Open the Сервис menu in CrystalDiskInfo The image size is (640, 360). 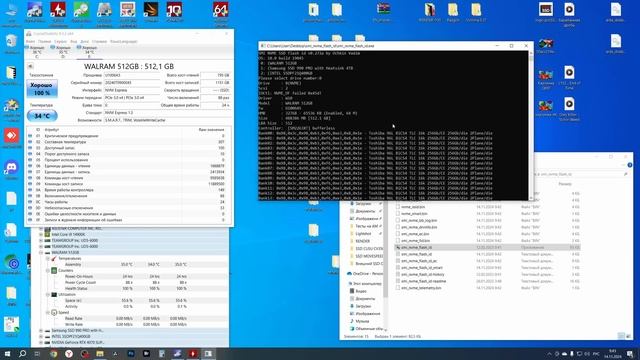60,42
